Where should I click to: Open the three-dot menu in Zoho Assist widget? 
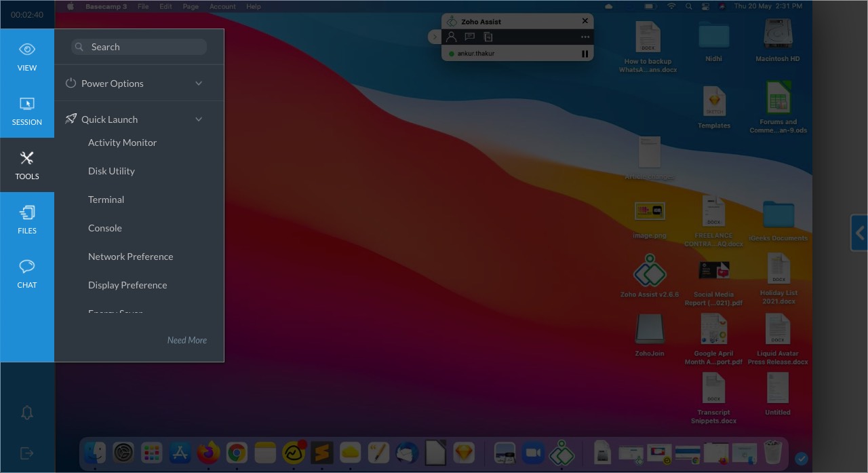(x=585, y=37)
